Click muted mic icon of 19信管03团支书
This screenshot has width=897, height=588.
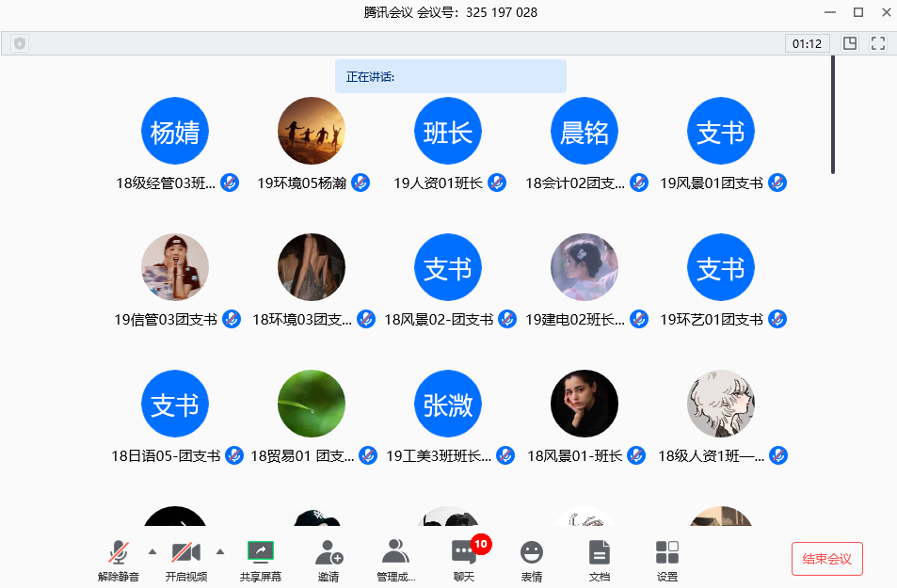click(232, 319)
